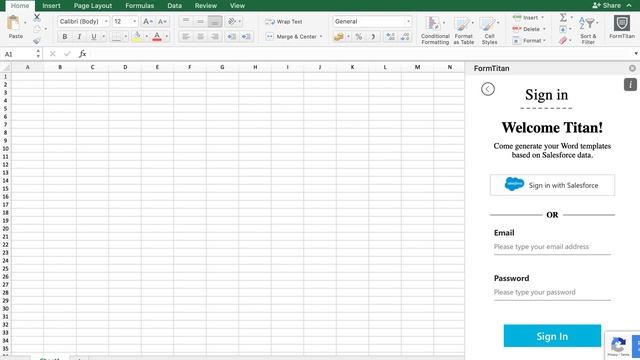This screenshot has height=360, width=640.
Task: Align text to top of cell
Action: point(186,21)
